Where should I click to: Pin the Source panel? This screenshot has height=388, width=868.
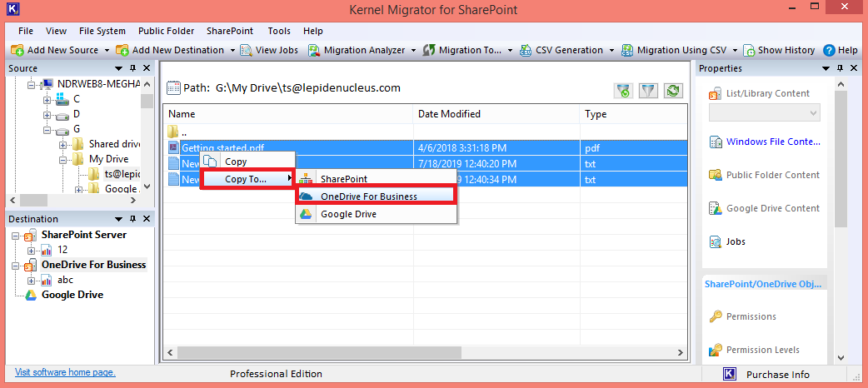coord(132,68)
